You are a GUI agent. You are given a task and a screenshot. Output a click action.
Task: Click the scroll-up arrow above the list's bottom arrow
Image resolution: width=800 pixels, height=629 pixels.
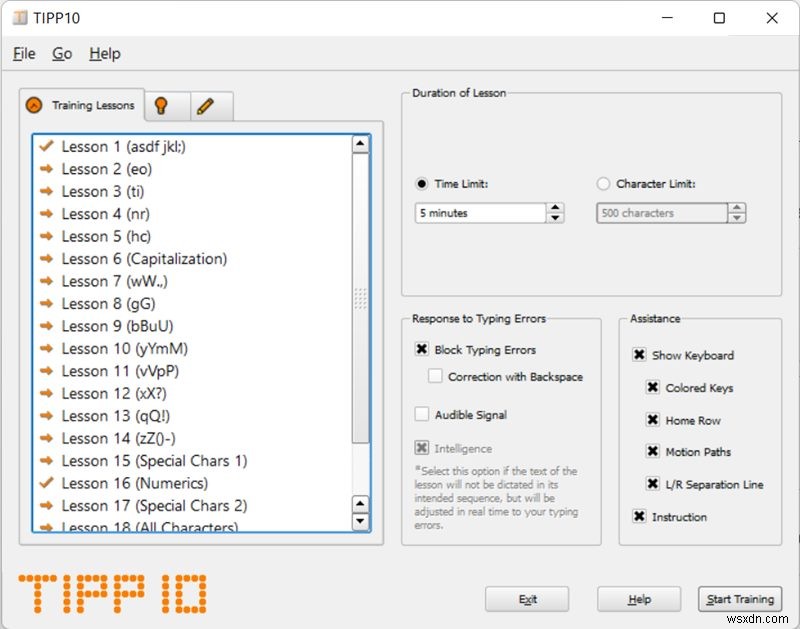click(360, 504)
